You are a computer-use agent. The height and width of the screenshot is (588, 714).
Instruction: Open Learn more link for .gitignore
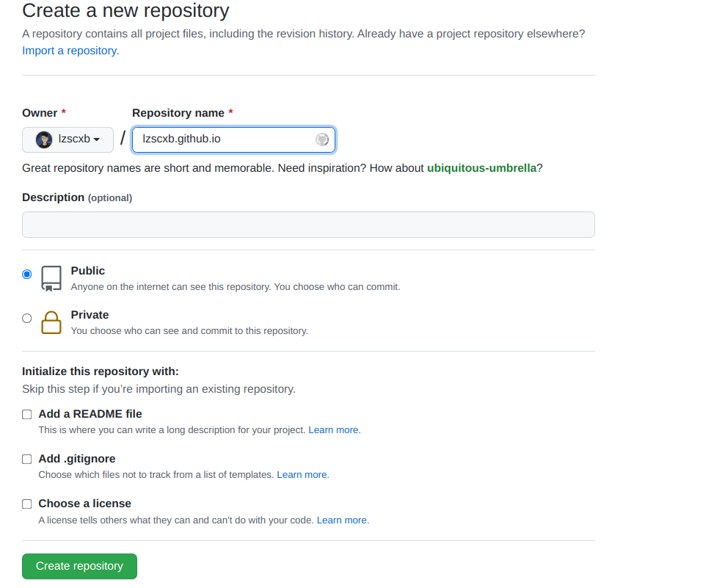tap(302, 475)
